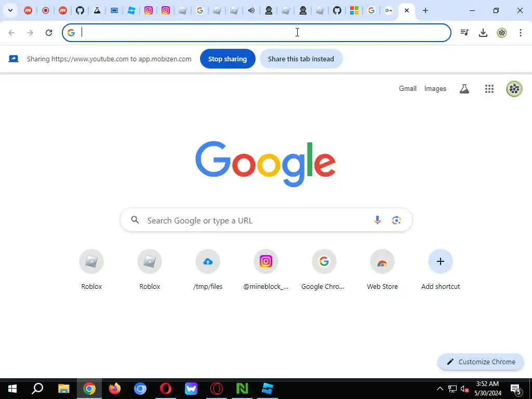
Task: Open Search Labs flask icon
Action: [464, 89]
